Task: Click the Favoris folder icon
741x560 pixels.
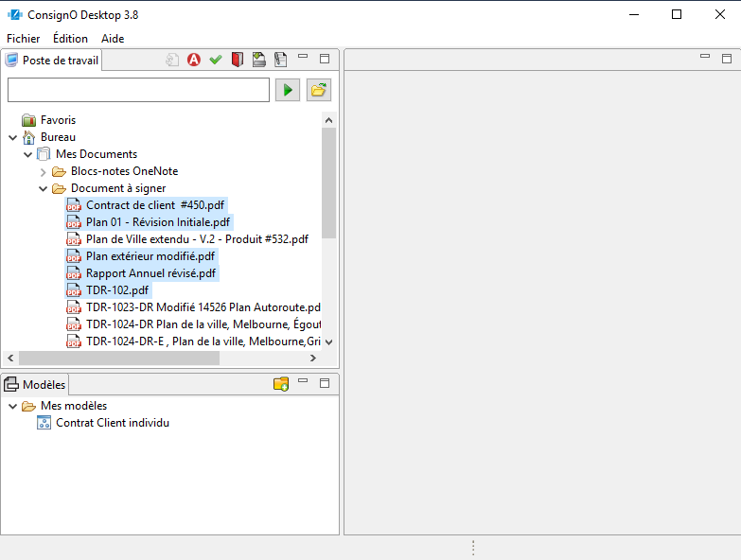Action: [x=28, y=120]
